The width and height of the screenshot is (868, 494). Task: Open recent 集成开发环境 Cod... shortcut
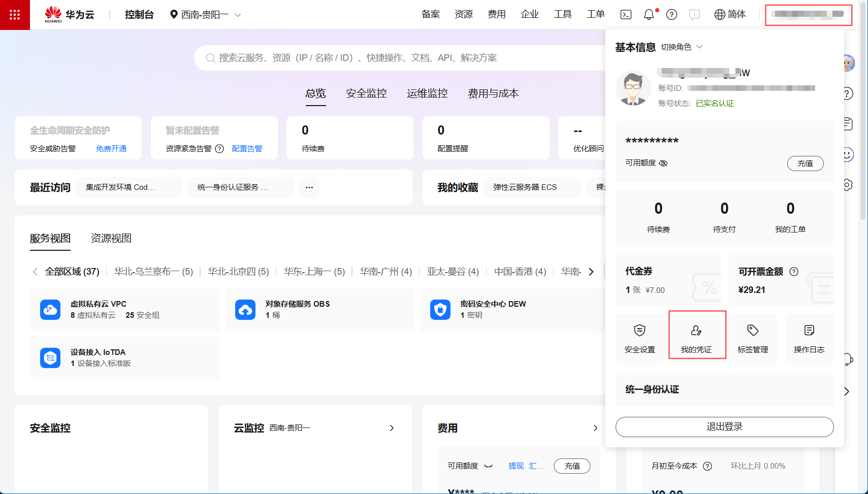click(x=129, y=187)
